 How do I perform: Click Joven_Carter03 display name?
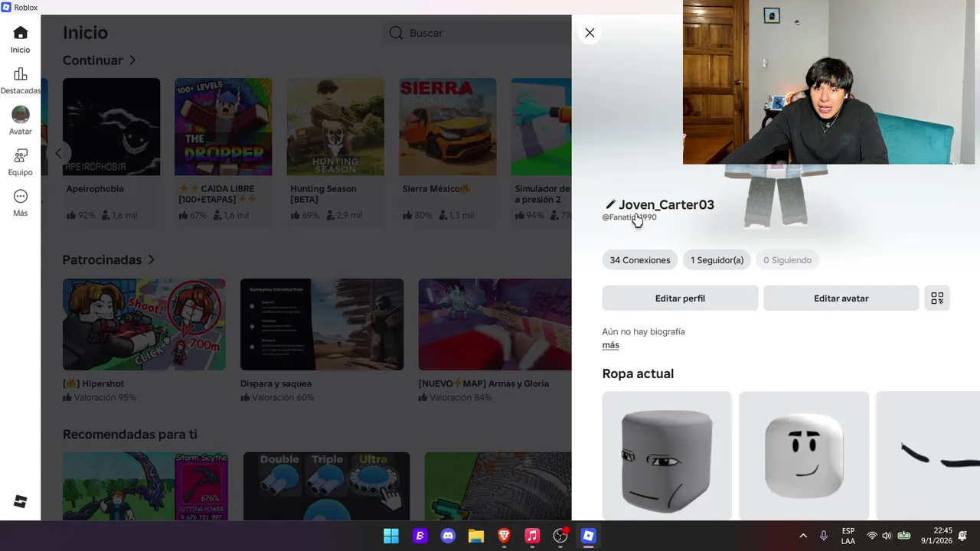point(666,204)
